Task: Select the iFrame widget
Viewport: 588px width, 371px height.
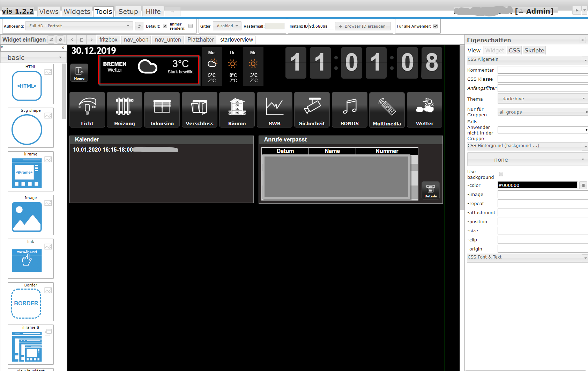Action: tap(31, 171)
